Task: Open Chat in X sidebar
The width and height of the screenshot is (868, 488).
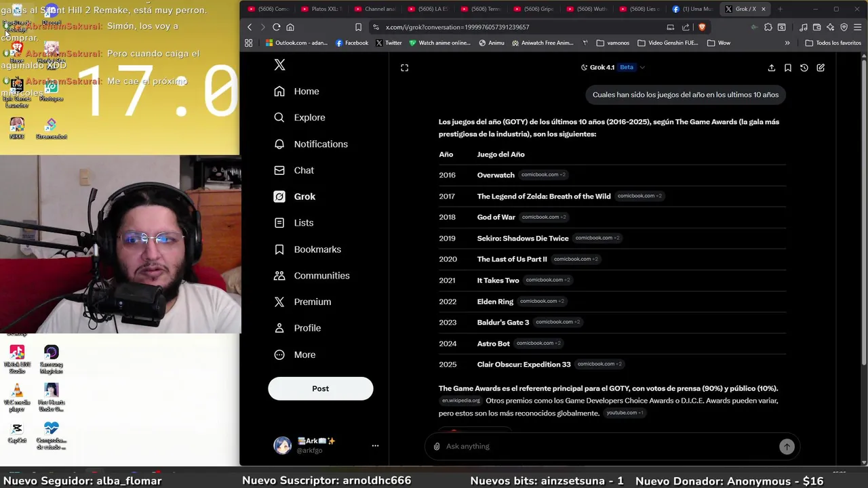Action: point(294,170)
